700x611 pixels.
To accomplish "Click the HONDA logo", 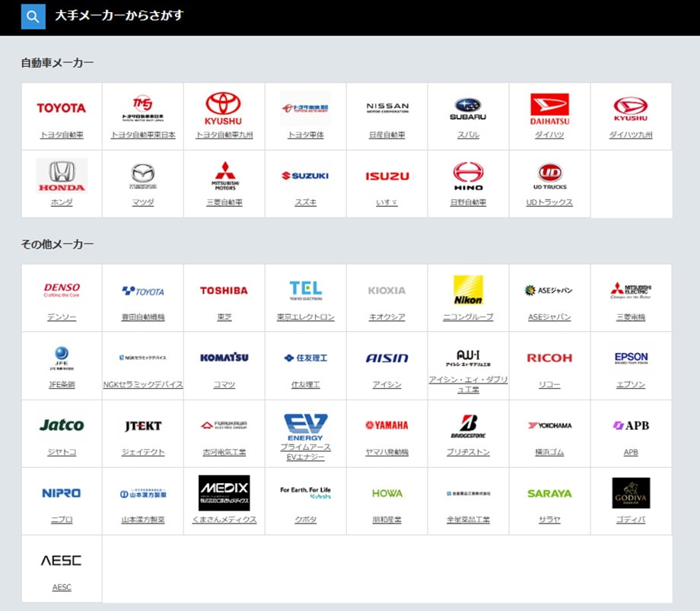I will (x=62, y=176).
